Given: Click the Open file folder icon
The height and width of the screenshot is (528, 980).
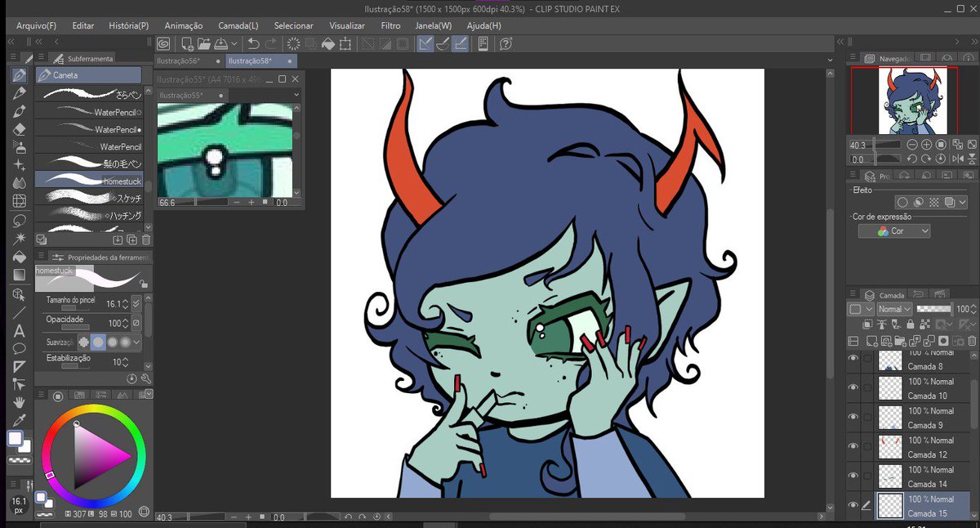Looking at the screenshot, I should click(x=203, y=43).
